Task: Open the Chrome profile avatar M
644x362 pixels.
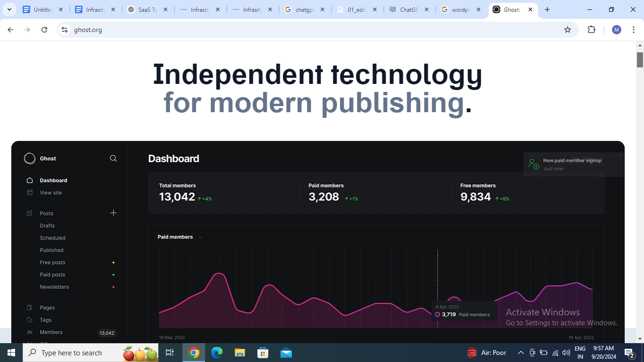Action: [617, 30]
